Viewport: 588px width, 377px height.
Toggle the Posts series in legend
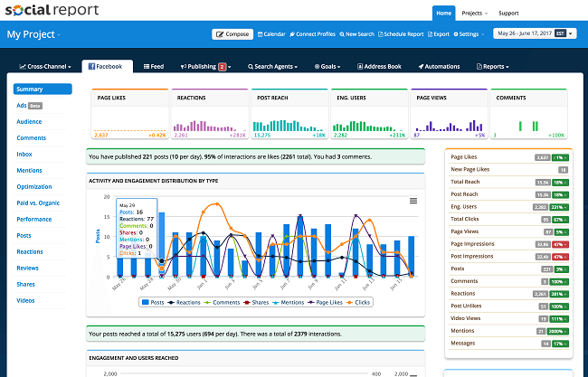click(153, 303)
